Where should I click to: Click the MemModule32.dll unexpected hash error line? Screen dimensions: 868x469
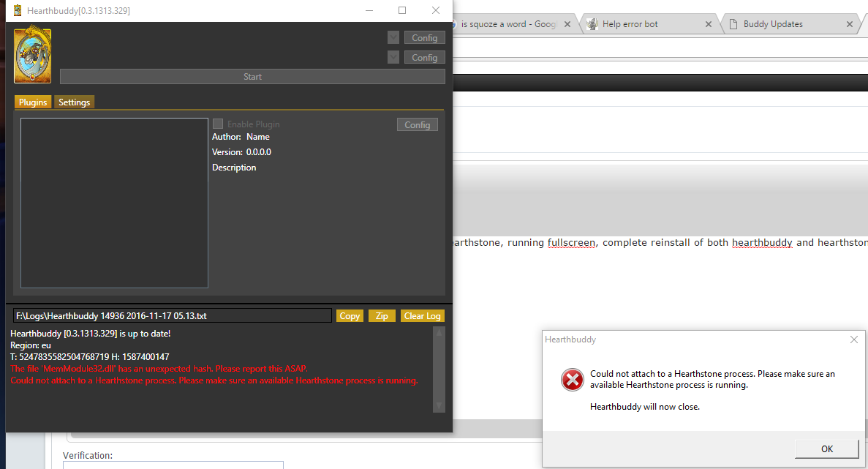pyautogui.click(x=159, y=369)
